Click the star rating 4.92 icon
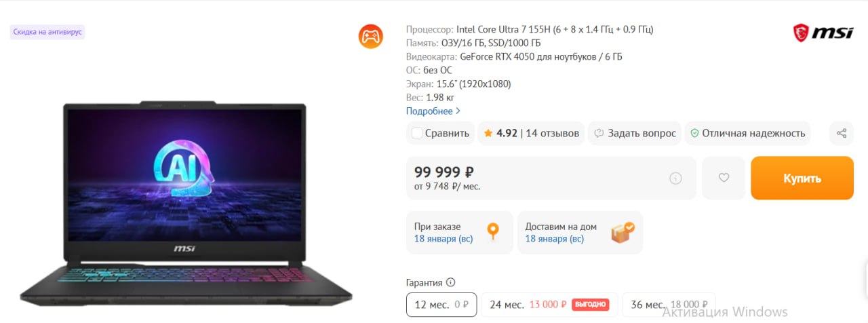Screen dimensions: 868x323 coord(488,133)
